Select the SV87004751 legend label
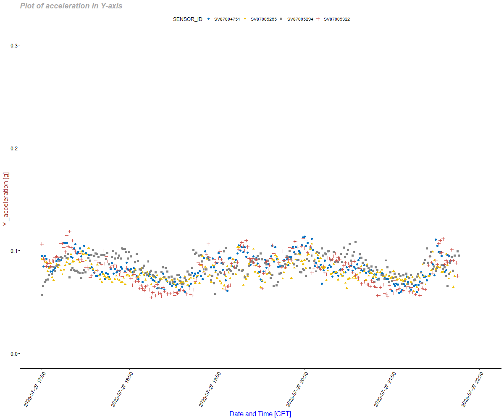 pyautogui.click(x=227, y=19)
